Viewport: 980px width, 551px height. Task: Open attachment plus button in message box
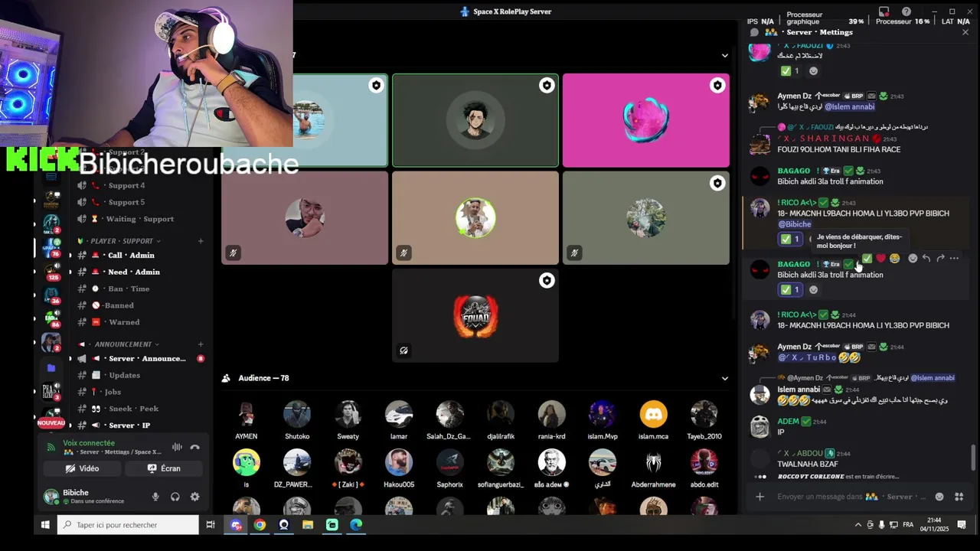[x=759, y=497]
